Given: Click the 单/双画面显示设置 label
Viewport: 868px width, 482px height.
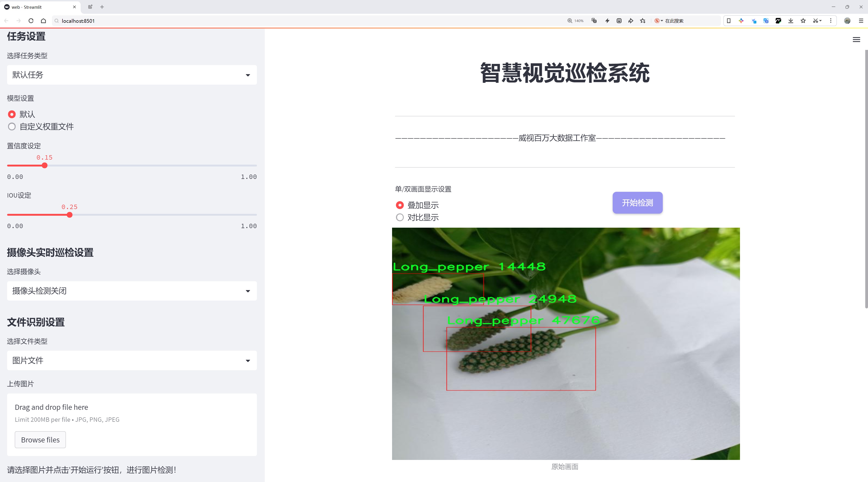Looking at the screenshot, I should tap(423, 189).
